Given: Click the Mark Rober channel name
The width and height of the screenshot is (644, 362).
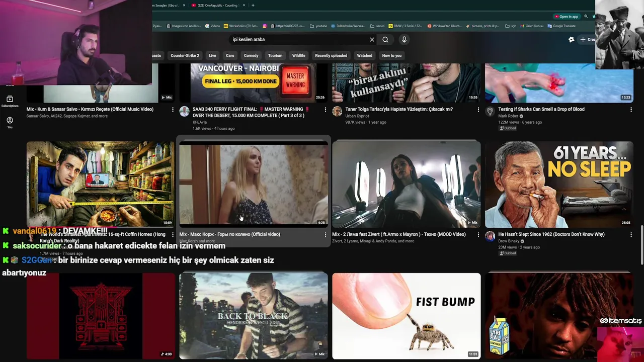Looking at the screenshot, I should 508,116.
